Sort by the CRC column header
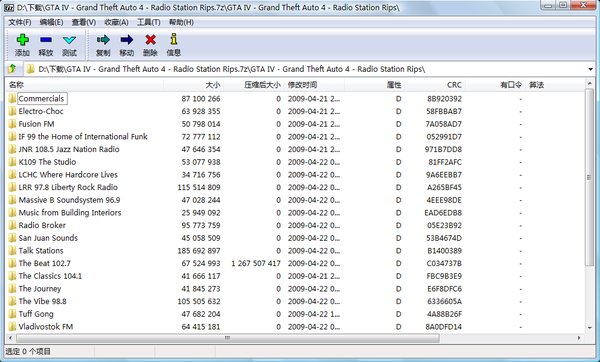Screen dimensions: 600x362 tap(435, 85)
